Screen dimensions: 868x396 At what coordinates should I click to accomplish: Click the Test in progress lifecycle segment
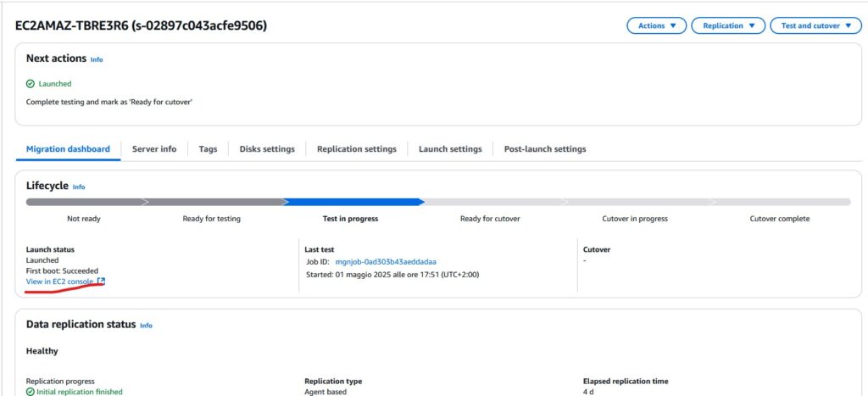click(x=353, y=202)
